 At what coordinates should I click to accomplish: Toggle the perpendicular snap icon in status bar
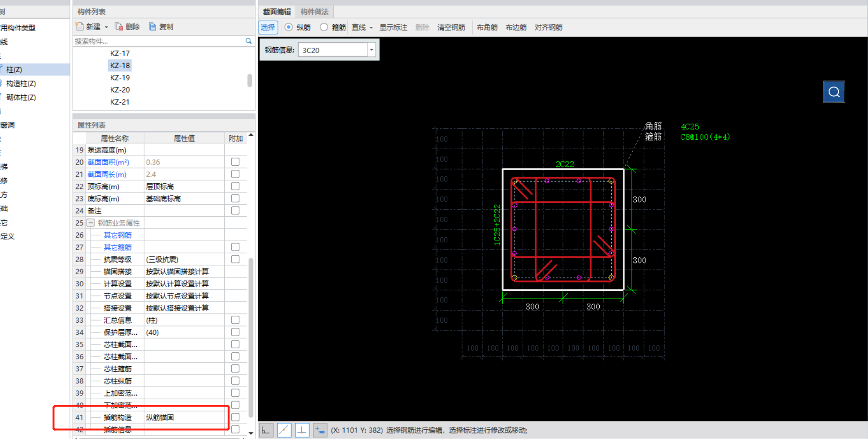pos(302,430)
